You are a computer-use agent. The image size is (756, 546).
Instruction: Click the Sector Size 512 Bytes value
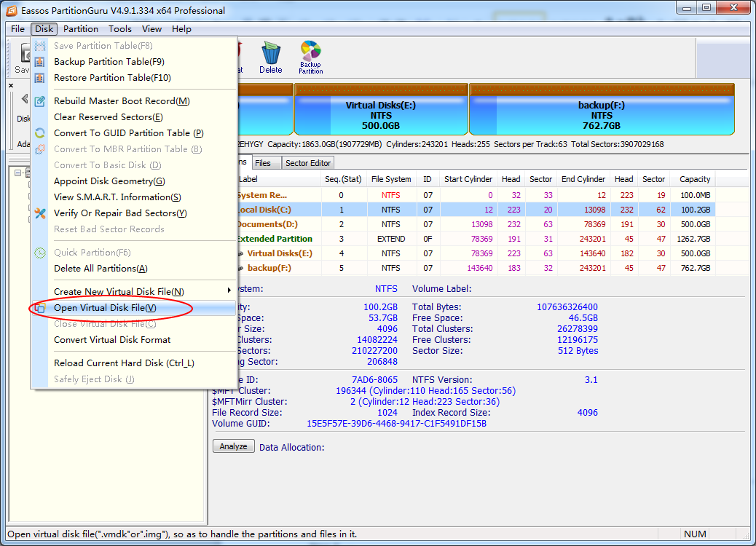pos(578,351)
